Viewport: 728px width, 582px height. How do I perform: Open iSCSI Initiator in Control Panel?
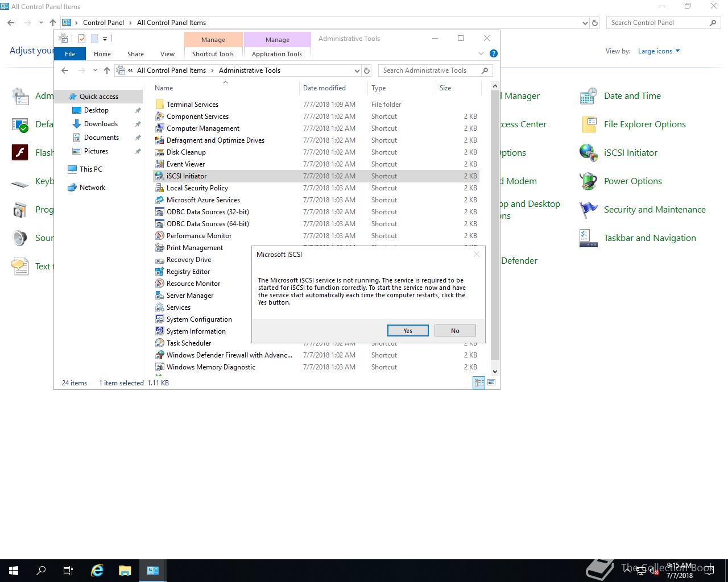[630, 152]
